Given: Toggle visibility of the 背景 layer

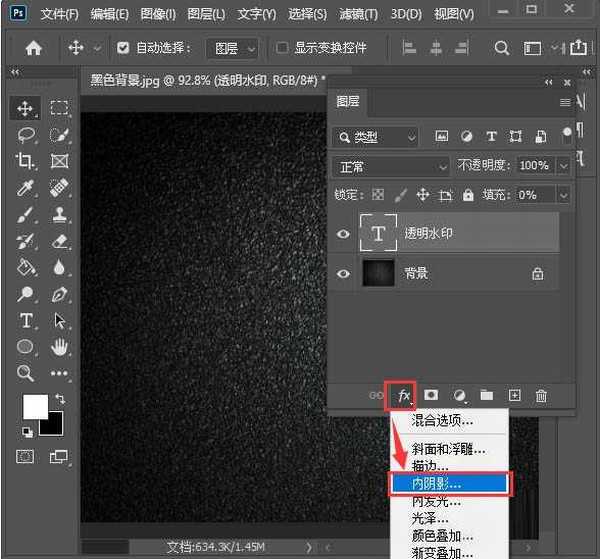Looking at the screenshot, I should click(x=344, y=273).
